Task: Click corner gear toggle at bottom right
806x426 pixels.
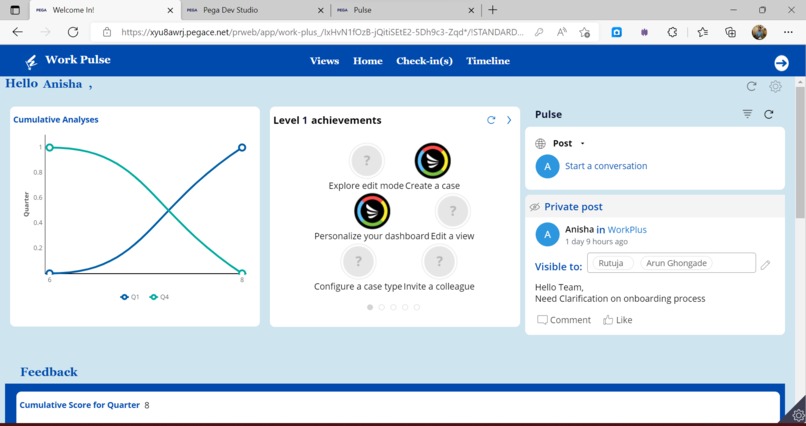Action: [x=798, y=415]
